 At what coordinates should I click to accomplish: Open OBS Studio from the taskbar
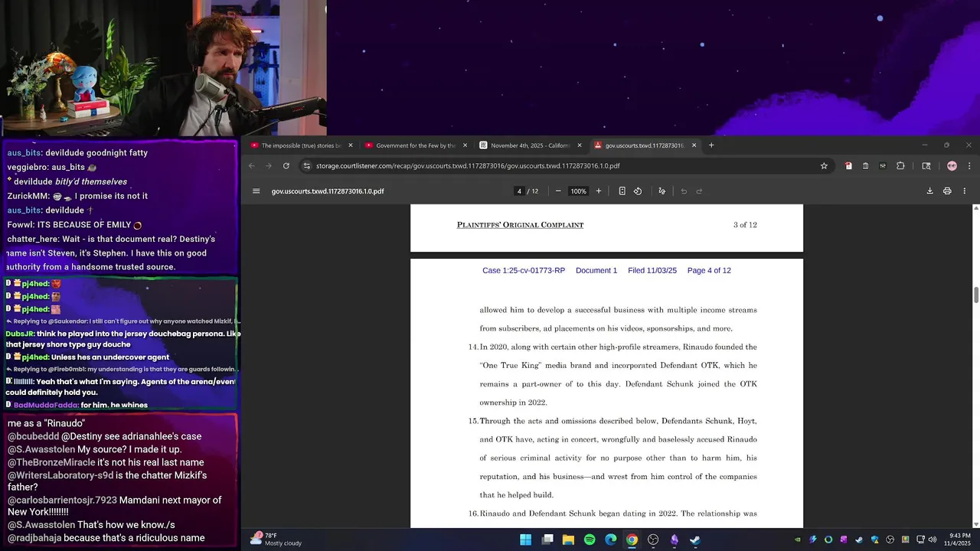653,540
